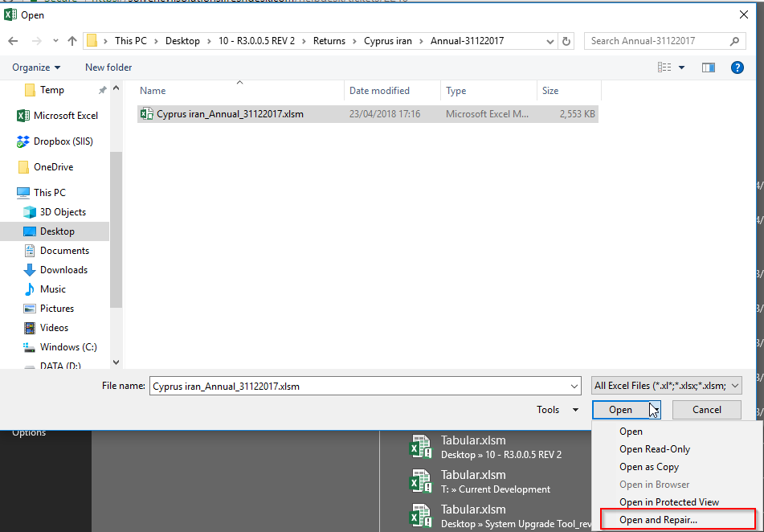Open Help with the question mark icon
764x532 pixels.
737,68
